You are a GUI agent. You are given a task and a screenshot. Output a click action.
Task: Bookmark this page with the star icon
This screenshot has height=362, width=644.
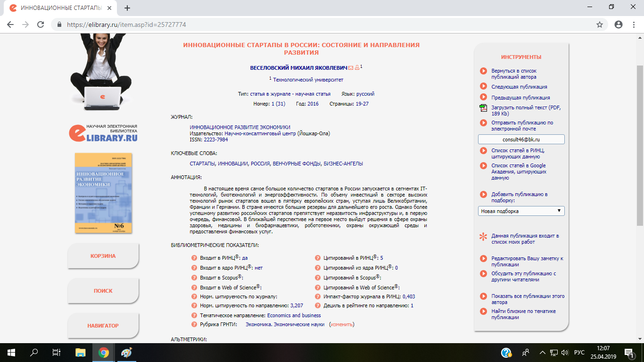600,25
